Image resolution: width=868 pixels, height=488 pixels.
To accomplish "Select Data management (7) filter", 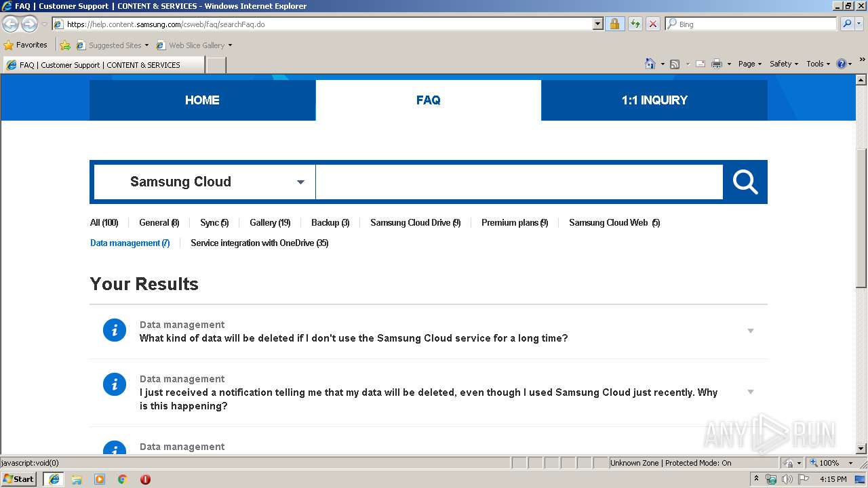I will 130,243.
